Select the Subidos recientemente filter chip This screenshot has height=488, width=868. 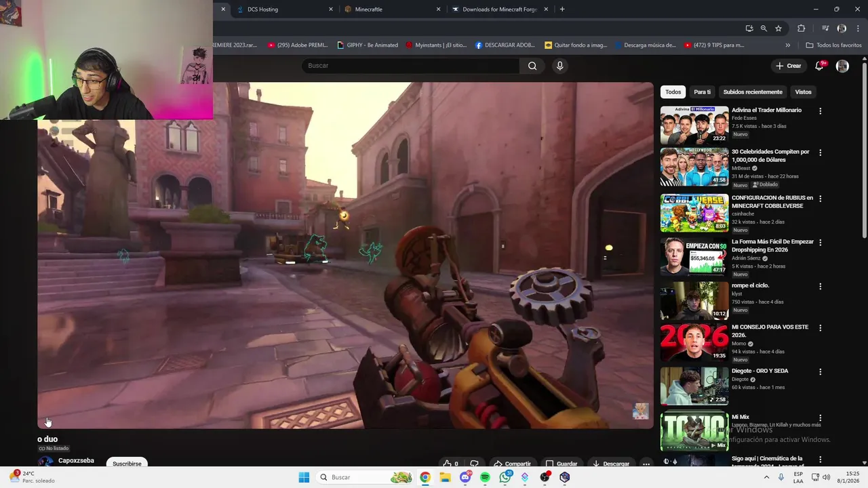coord(753,91)
